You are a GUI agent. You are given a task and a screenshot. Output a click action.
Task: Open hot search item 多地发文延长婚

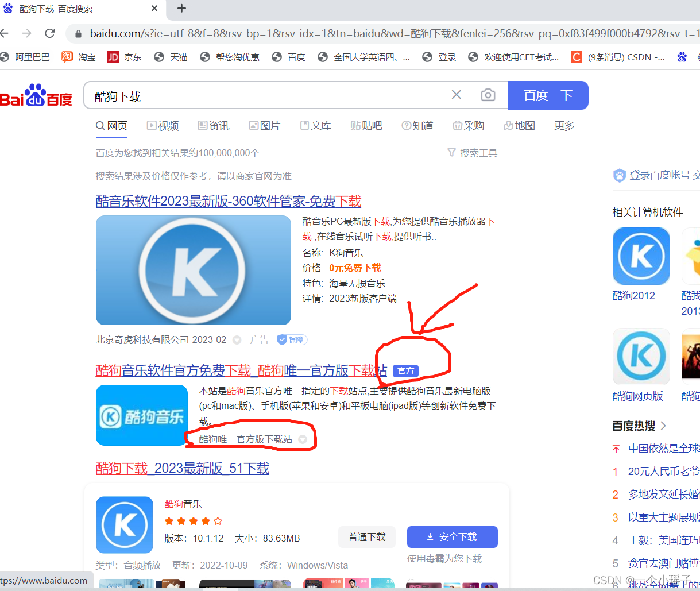[664, 494]
